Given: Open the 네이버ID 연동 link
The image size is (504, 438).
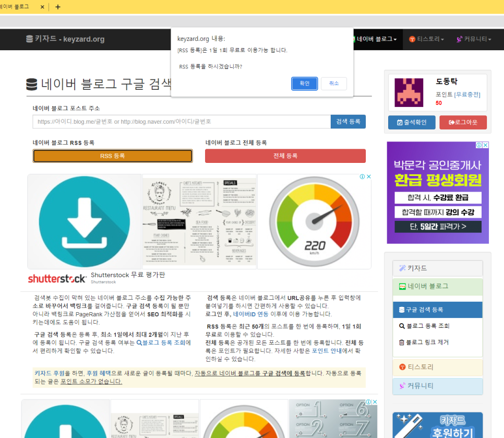Looking at the screenshot, I should click(x=250, y=314).
